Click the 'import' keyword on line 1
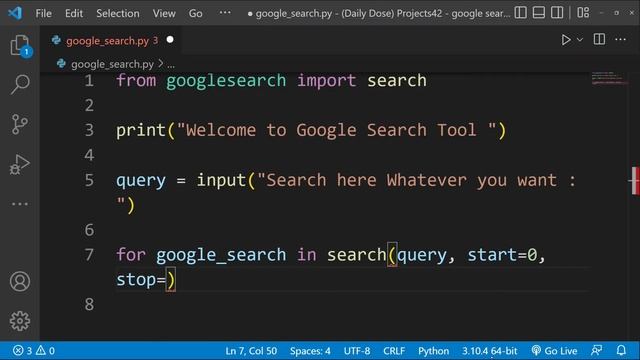The image size is (640, 360). (x=326, y=81)
